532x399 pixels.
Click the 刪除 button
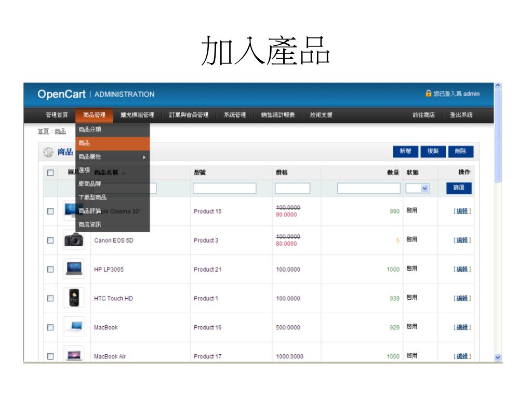[461, 151]
